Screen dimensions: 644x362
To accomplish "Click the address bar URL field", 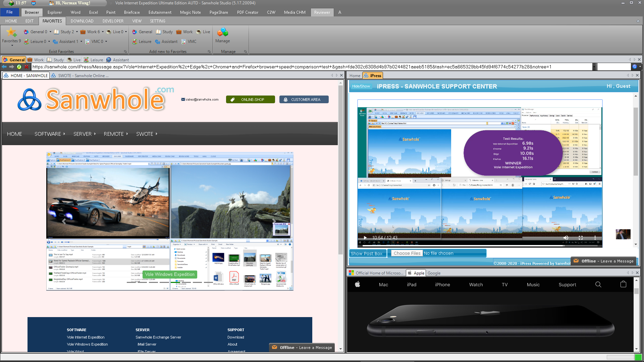I will pos(312,67).
